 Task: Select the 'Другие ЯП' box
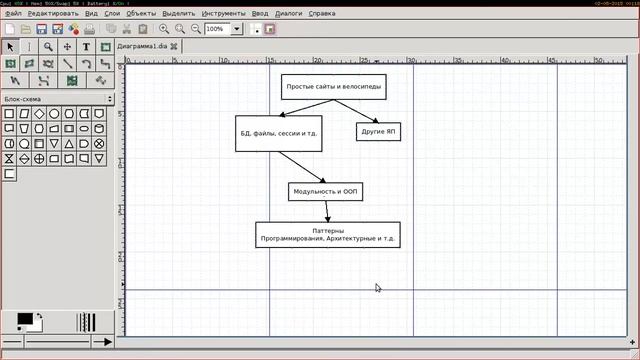point(378,131)
